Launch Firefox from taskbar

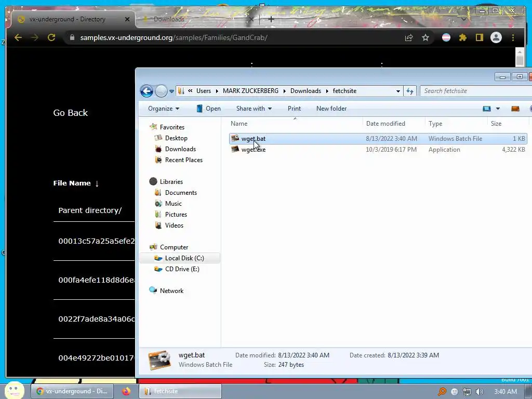(126, 391)
